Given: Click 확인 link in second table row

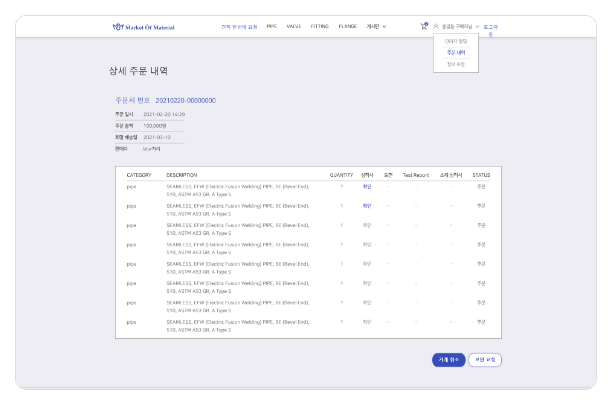Looking at the screenshot, I should coord(367,205).
